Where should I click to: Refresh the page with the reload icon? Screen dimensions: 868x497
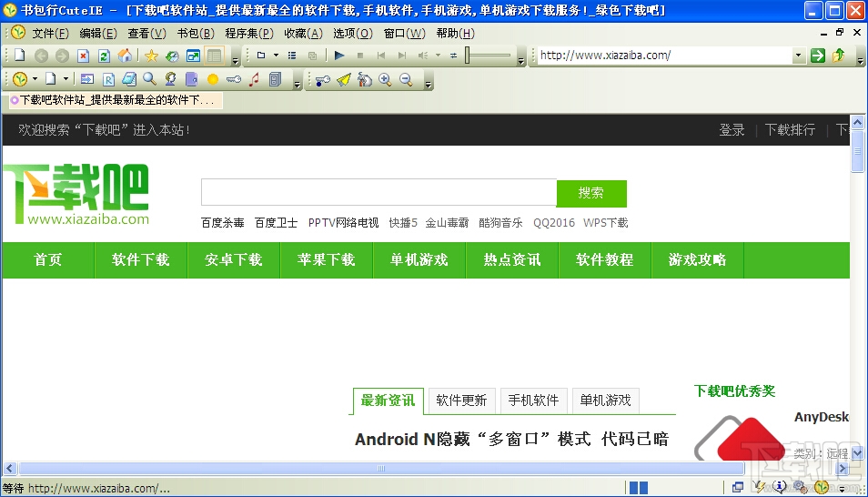[104, 56]
